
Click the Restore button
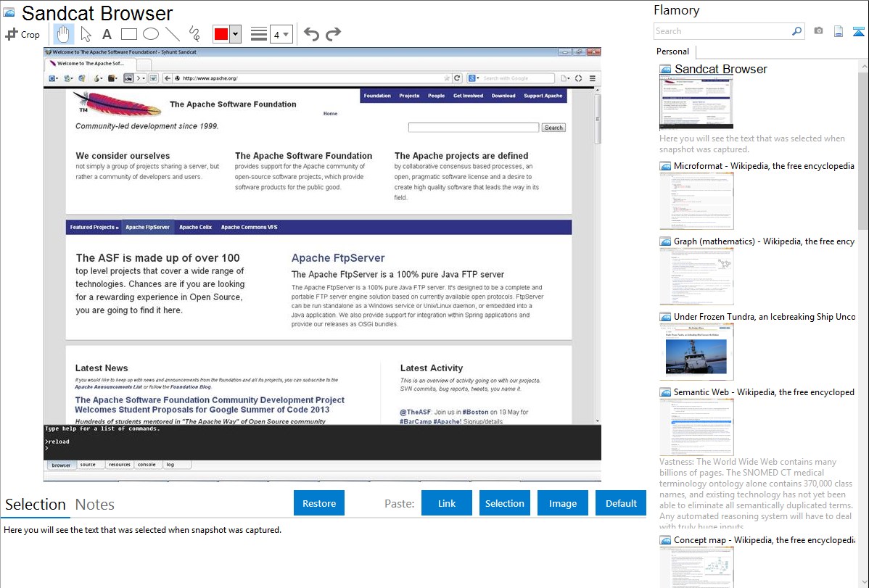click(319, 503)
